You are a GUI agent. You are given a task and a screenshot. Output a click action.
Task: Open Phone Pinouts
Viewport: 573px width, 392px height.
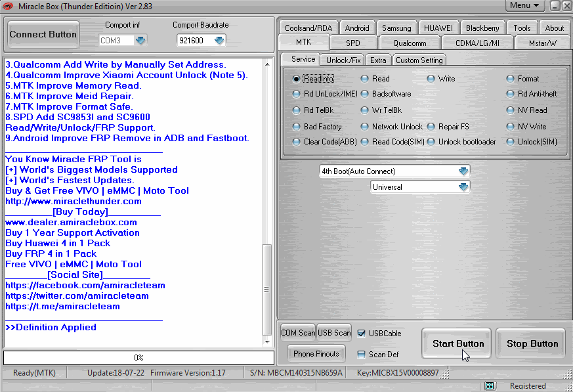click(316, 354)
